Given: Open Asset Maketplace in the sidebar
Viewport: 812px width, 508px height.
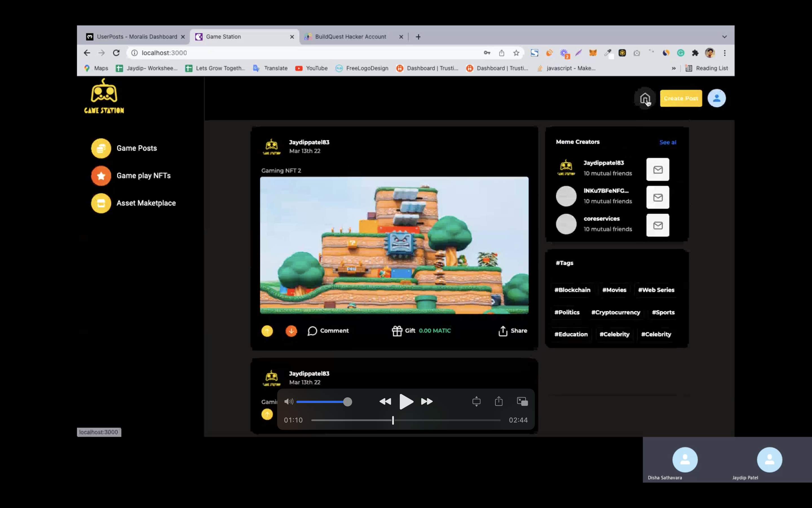Looking at the screenshot, I should [134, 203].
